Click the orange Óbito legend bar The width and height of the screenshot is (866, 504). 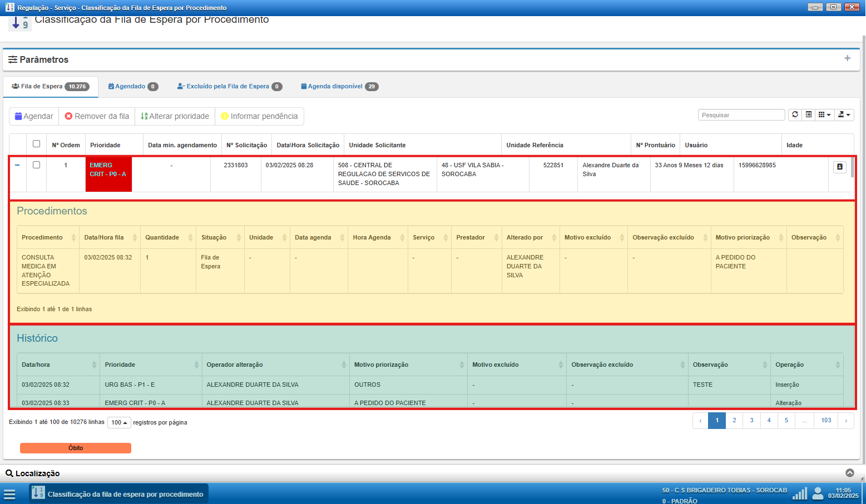pyautogui.click(x=76, y=448)
